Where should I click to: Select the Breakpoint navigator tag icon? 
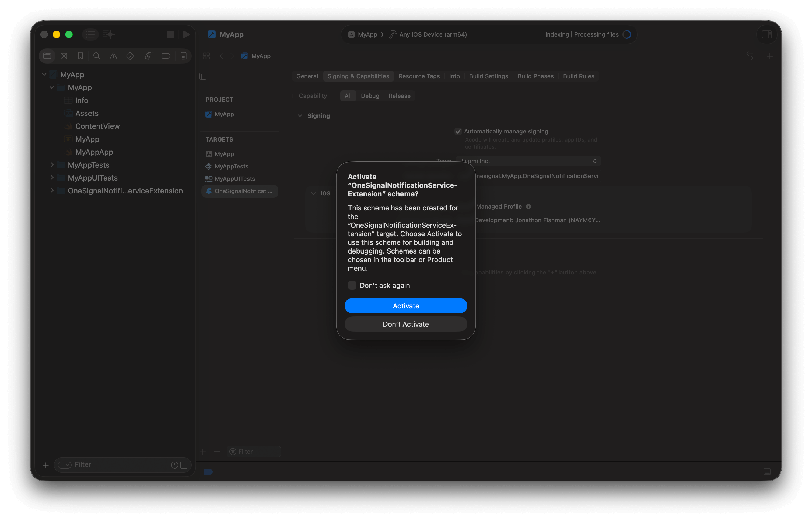166,56
